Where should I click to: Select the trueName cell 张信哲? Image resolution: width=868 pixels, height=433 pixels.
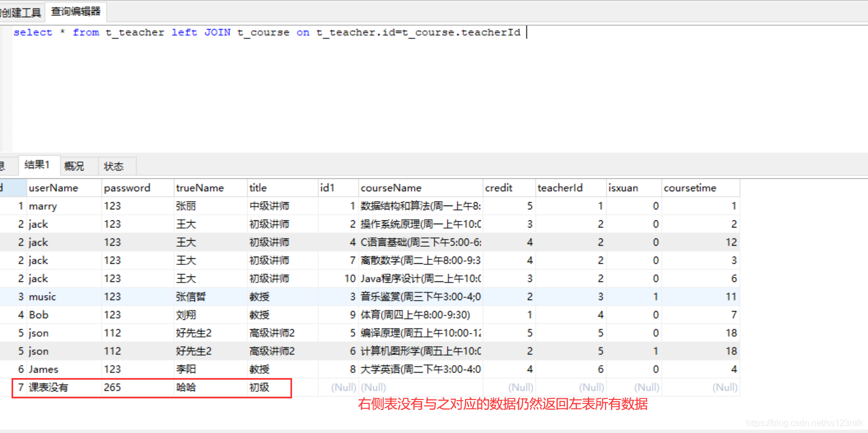click(x=211, y=297)
